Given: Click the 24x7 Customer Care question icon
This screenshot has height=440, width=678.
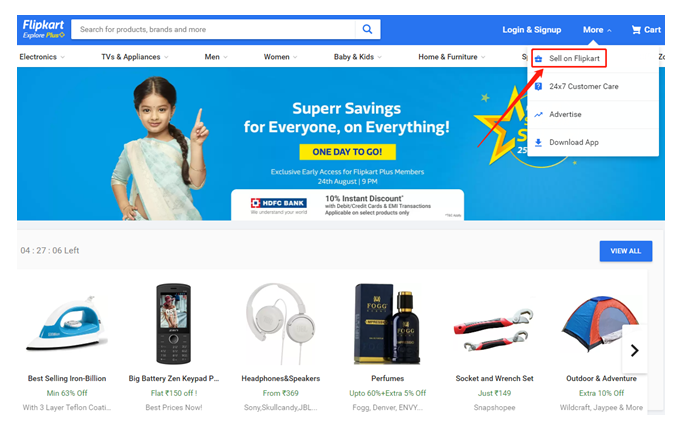Looking at the screenshot, I should pyautogui.click(x=538, y=86).
